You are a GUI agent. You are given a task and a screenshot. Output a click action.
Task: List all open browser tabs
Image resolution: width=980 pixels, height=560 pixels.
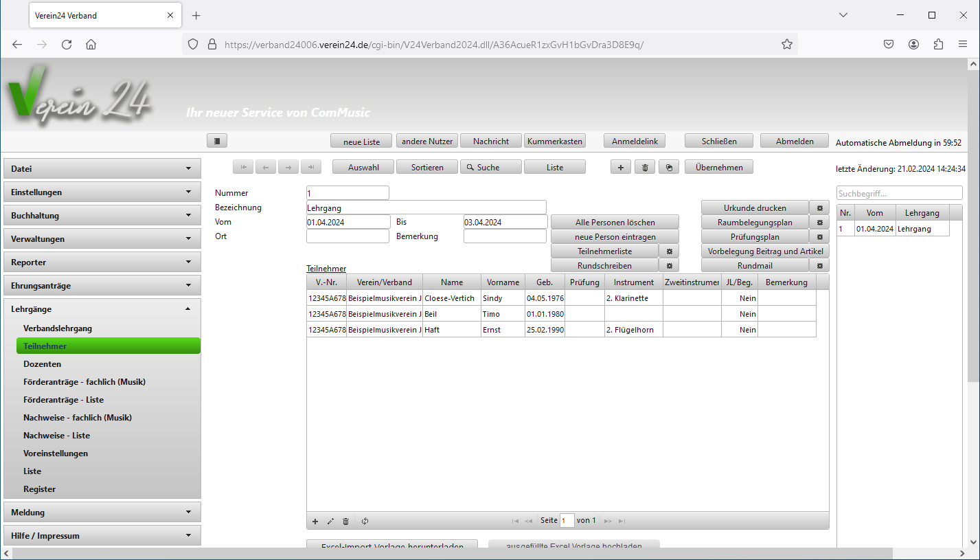coord(843,15)
